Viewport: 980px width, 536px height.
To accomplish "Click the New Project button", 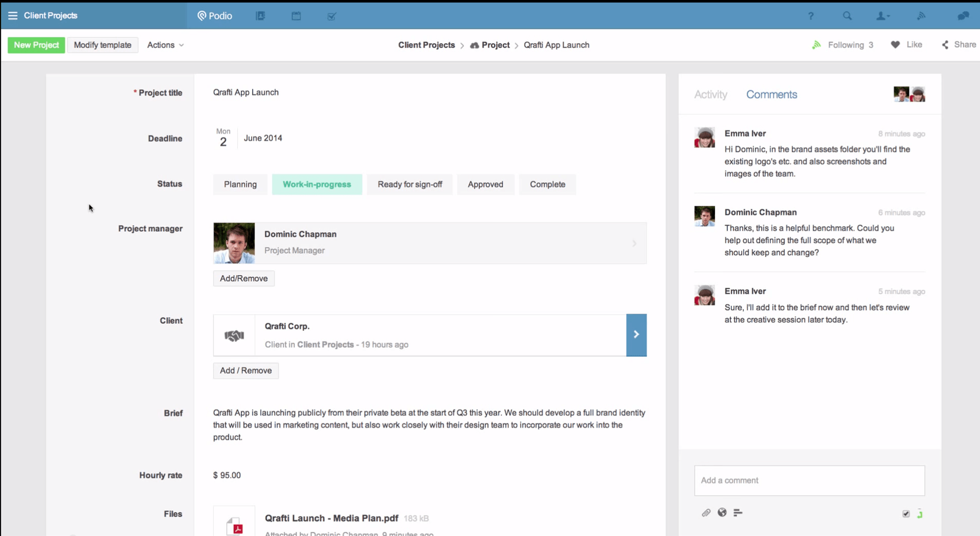I will pyautogui.click(x=36, y=45).
